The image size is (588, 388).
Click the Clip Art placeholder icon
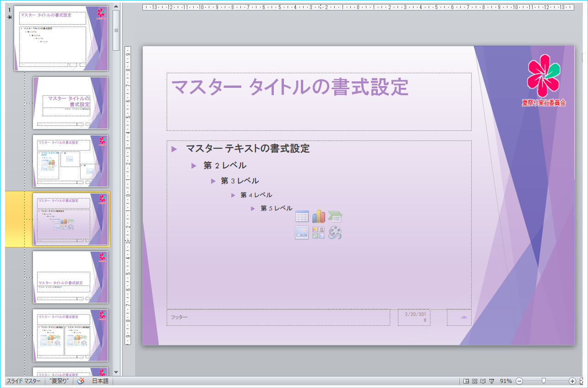pyautogui.click(x=318, y=232)
